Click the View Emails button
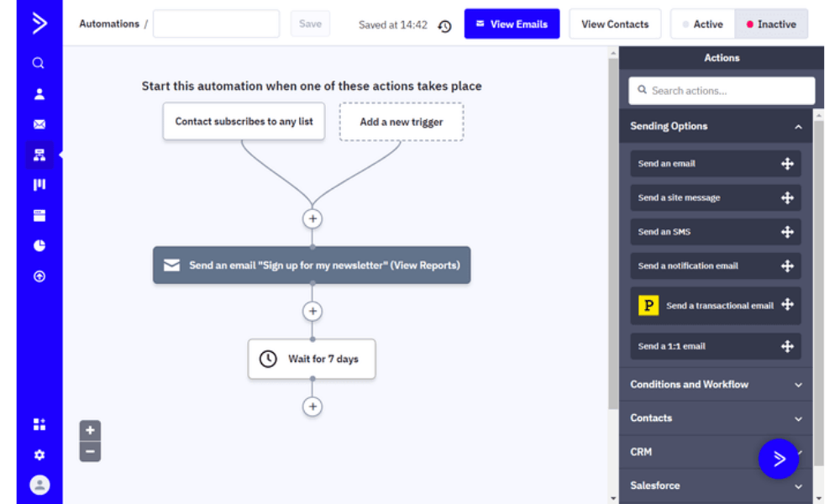Viewport: 840px width, 504px height. pyautogui.click(x=512, y=24)
